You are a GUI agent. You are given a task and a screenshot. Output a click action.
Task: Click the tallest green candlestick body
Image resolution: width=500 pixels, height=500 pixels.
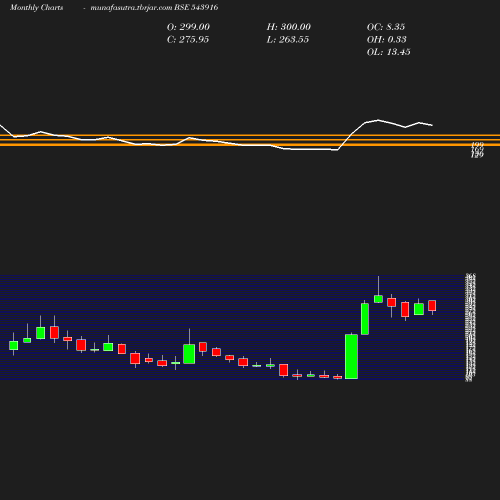351,356
